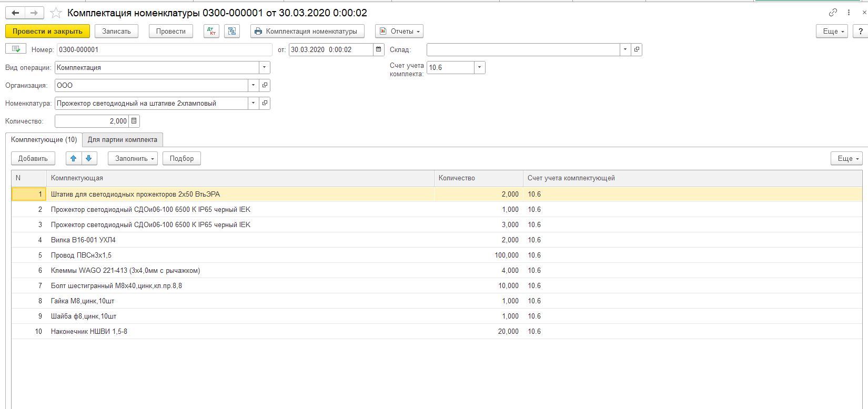
Task: Add document to favorites with star icon
Action: [x=56, y=13]
